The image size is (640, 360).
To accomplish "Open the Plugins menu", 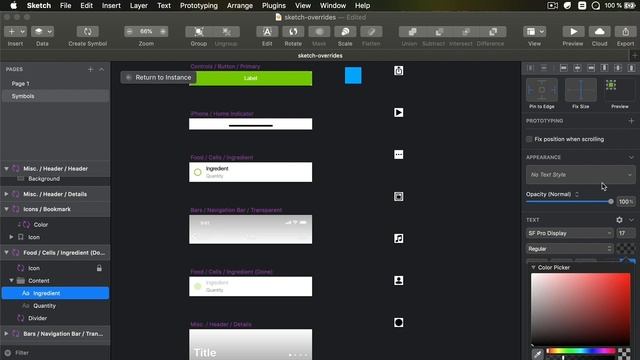I will (x=273, y=6).
